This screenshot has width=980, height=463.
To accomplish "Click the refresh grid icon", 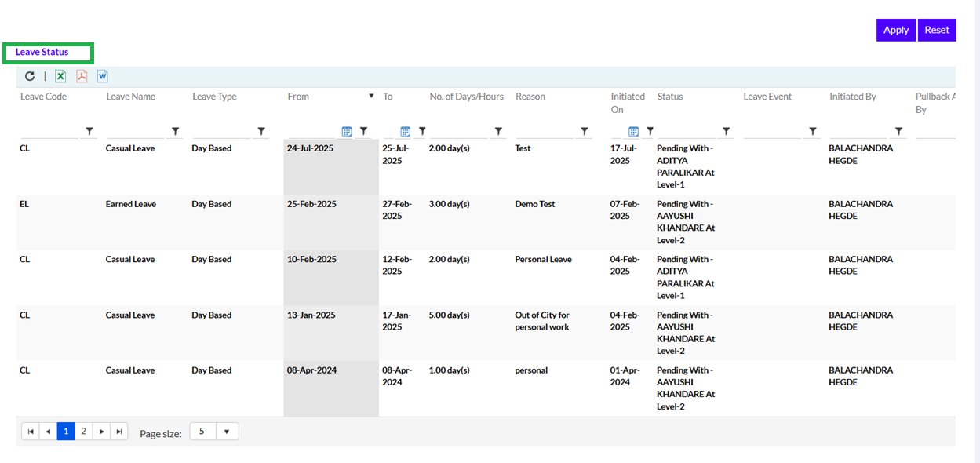I will [30, 76].
